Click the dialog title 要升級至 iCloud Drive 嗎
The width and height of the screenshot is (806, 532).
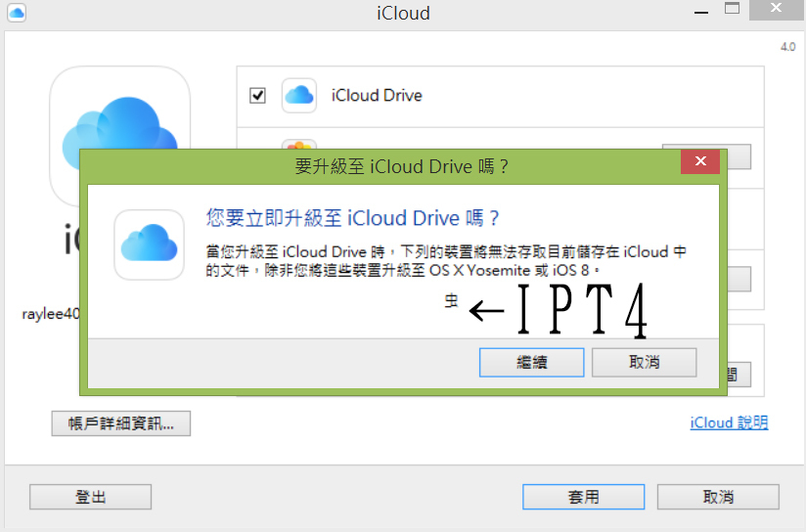pyautogui.click(x=401, y=166)
